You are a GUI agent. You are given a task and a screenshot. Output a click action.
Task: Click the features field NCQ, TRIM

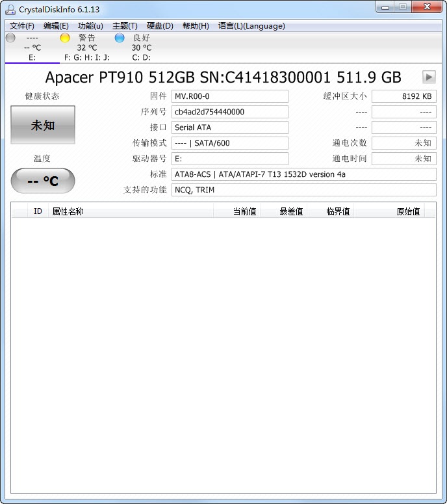click(304, 190)
